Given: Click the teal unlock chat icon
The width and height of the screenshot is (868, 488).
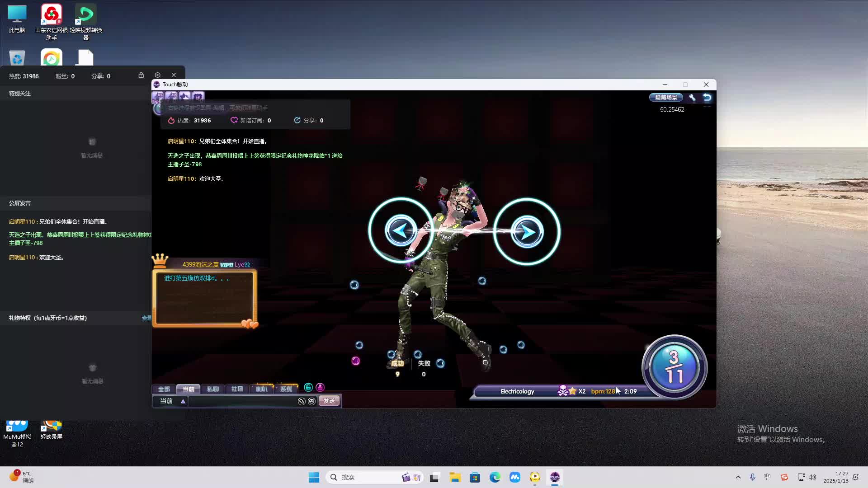Looking at the screenshot, I should tap(308, 387).
